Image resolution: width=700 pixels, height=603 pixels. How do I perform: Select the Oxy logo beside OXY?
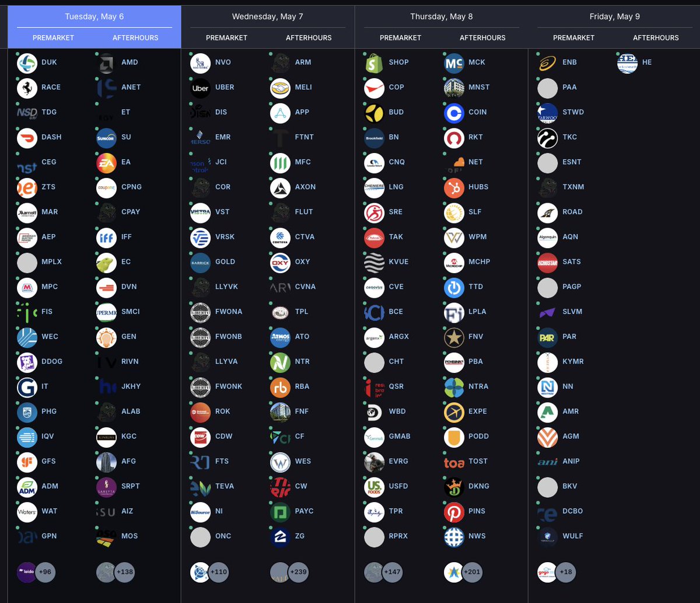click(281, 262)
